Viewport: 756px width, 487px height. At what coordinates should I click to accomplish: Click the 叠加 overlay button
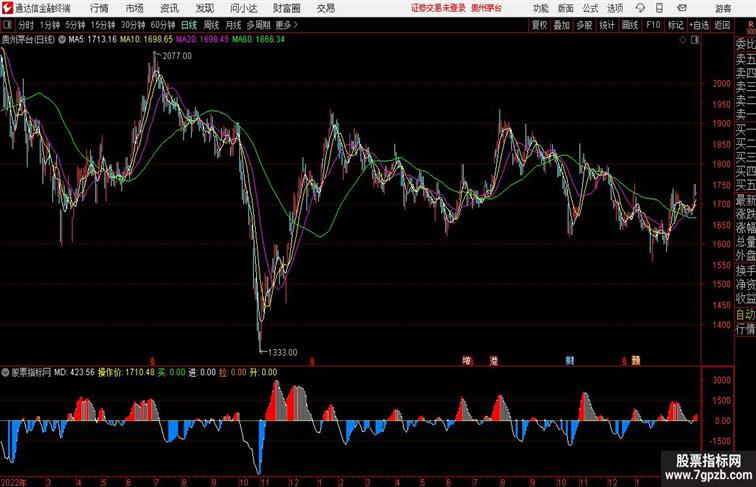click(562, 25)
